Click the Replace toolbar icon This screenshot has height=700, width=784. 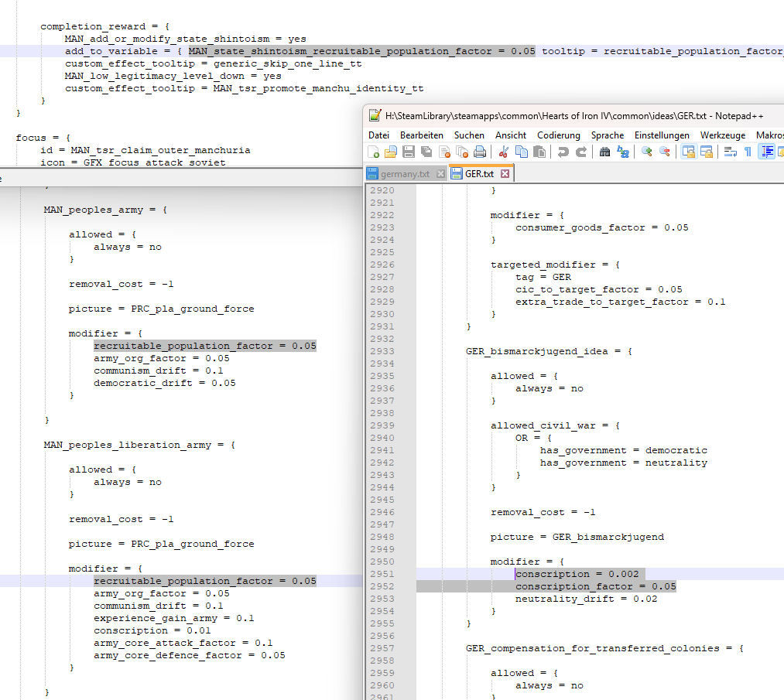(622, 152)
